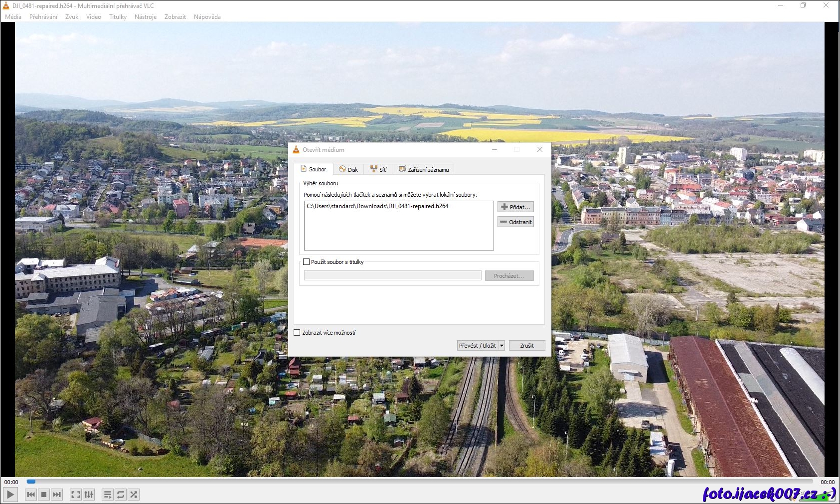
Task: Click the Přidat... button
Action: (515, 207)
